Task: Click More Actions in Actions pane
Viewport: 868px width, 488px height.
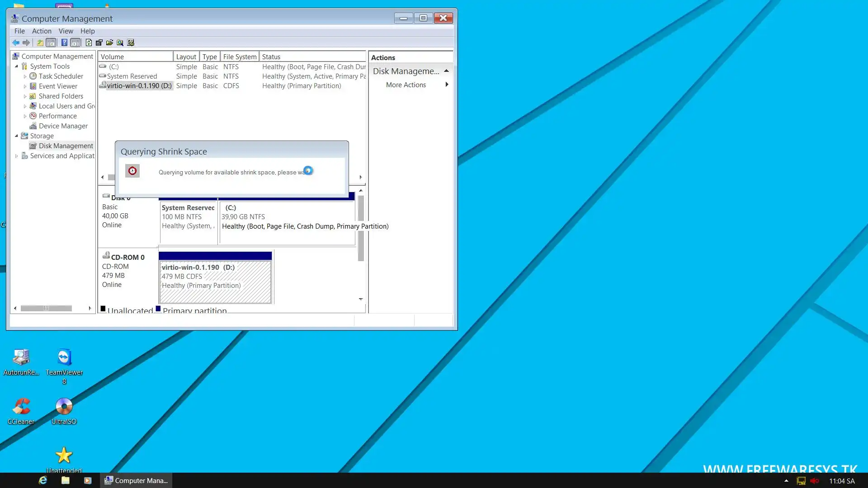Action: point(406,85)
